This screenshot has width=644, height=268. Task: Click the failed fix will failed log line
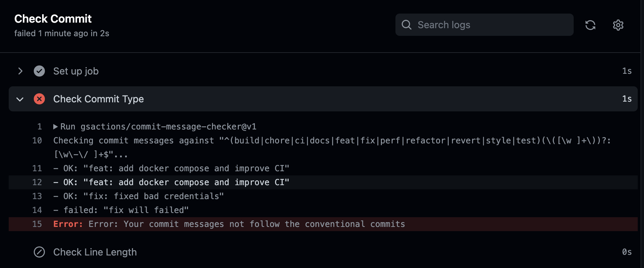pos(121,210)
